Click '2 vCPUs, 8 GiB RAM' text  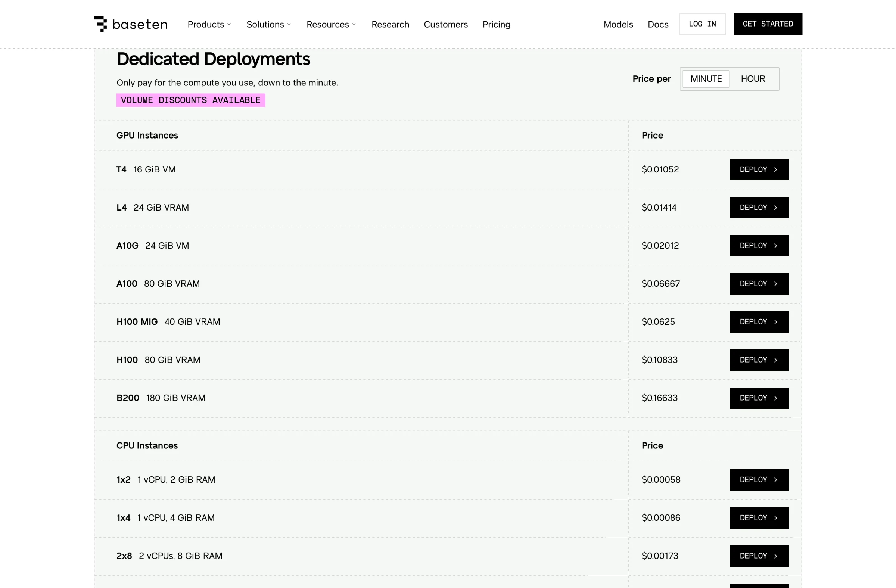181,556
